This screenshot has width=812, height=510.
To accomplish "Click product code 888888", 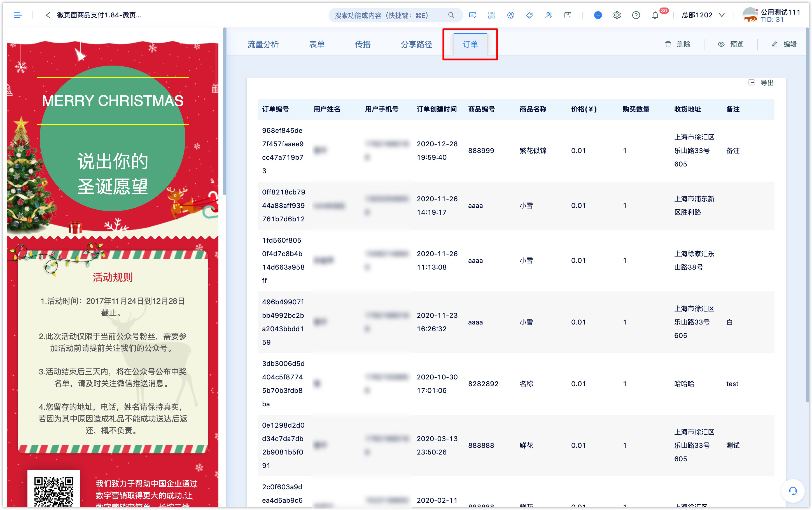I will [481, 445].
